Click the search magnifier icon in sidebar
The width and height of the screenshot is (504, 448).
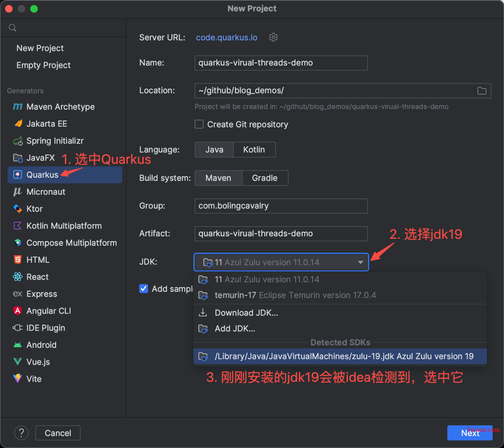click(12, 28)
